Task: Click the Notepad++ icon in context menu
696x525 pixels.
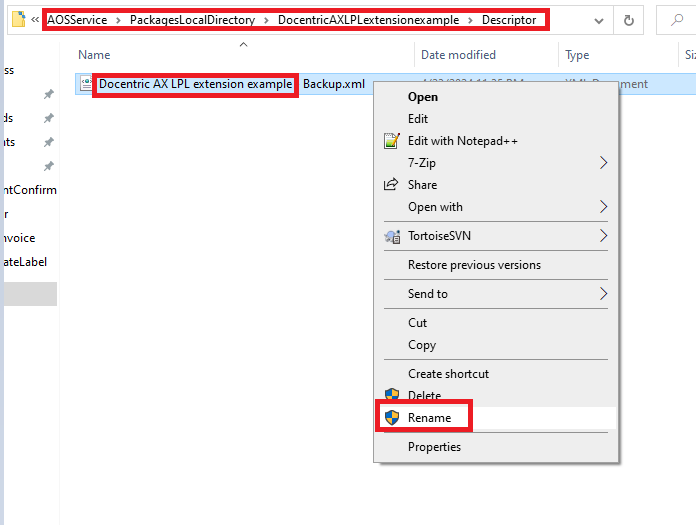Action: point(392,141)
